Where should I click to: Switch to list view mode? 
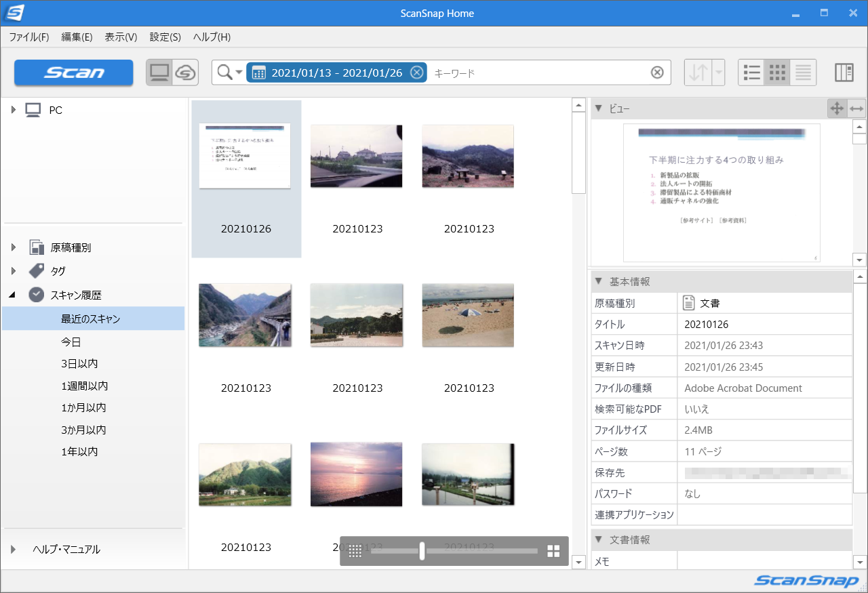pos(751,73)
